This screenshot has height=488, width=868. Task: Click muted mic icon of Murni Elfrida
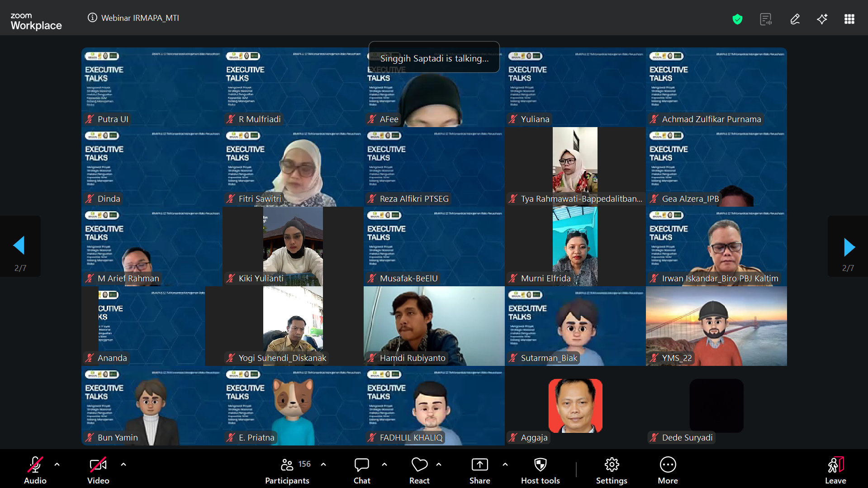(x=513, y=279)
